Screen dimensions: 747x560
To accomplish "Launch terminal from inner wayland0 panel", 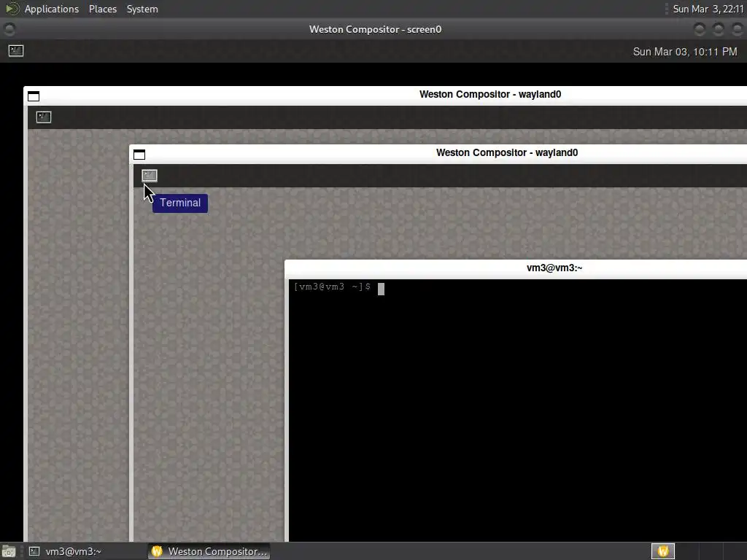I will coord(150,175).
